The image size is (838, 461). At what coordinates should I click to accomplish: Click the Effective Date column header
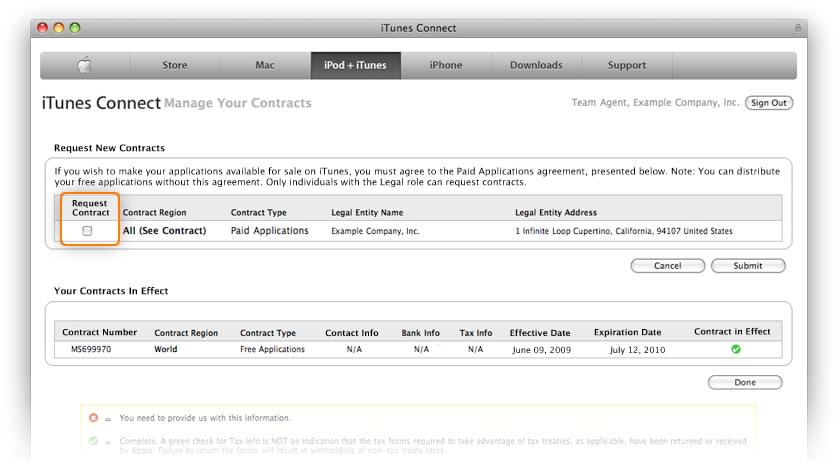[x=540, y=333]
